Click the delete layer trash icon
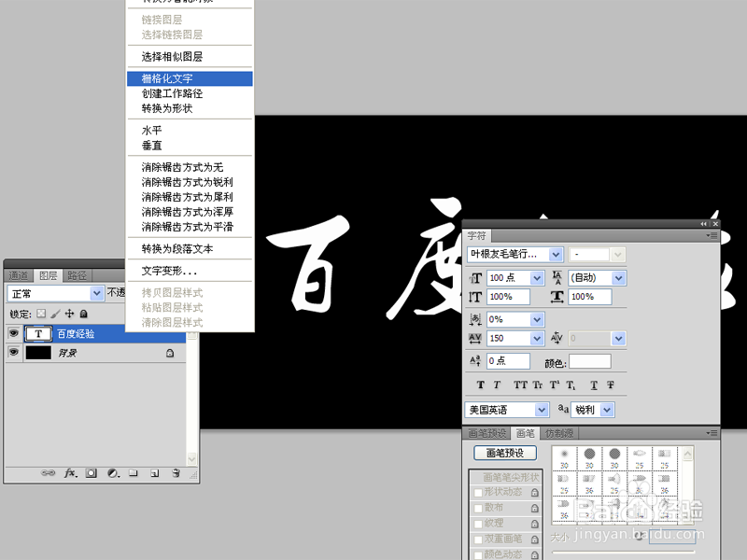 coord(176,473)
